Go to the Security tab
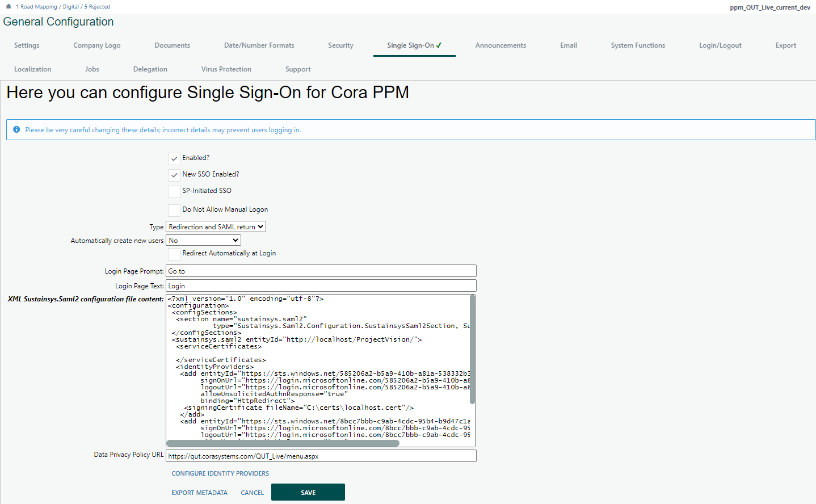Viewport: 816px width, 504px height. pos(340,45)
